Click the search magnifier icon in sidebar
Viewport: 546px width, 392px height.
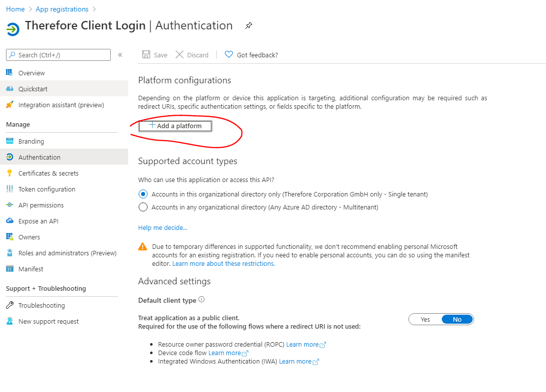(12, 55)
